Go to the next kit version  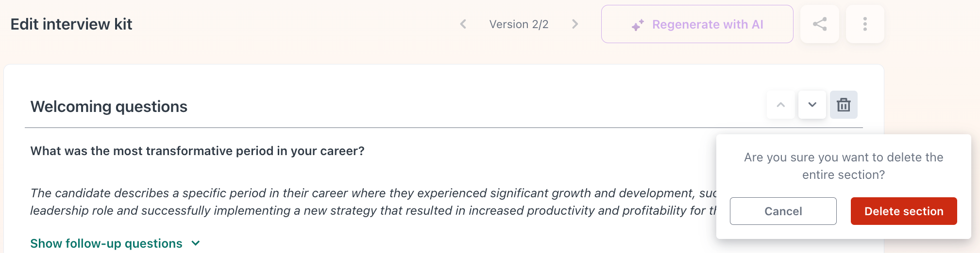(x=575, y=24)
